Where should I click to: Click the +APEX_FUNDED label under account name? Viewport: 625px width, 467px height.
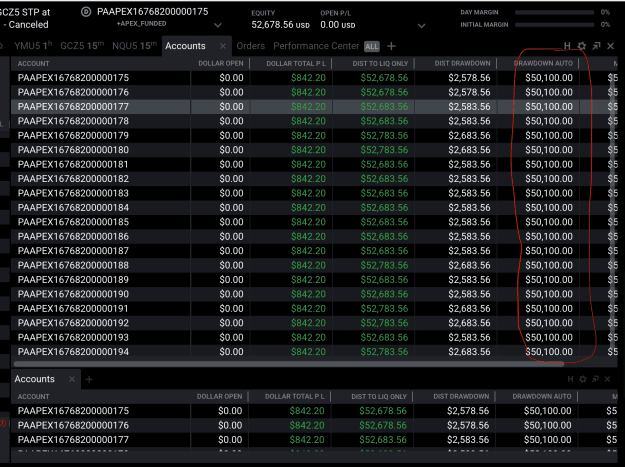pos(142,24)
